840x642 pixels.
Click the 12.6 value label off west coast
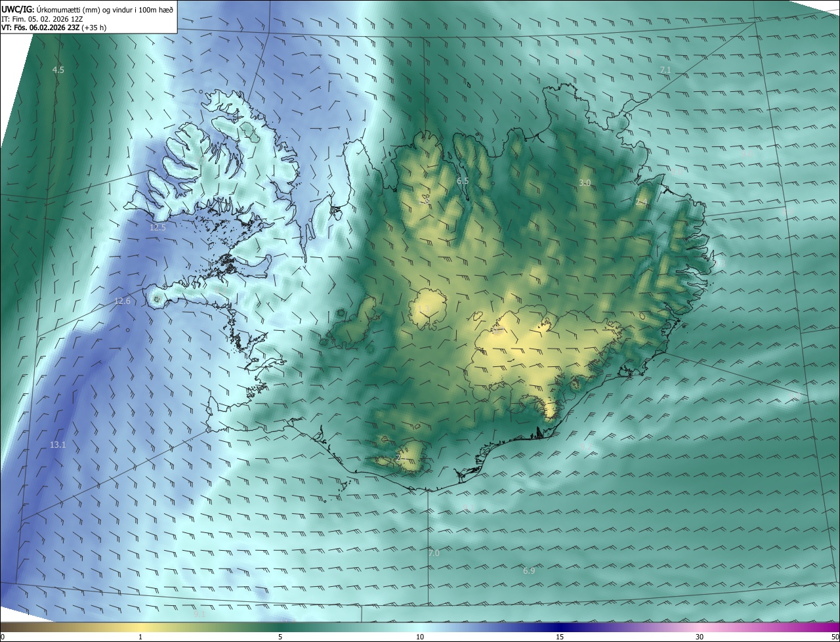123,301
